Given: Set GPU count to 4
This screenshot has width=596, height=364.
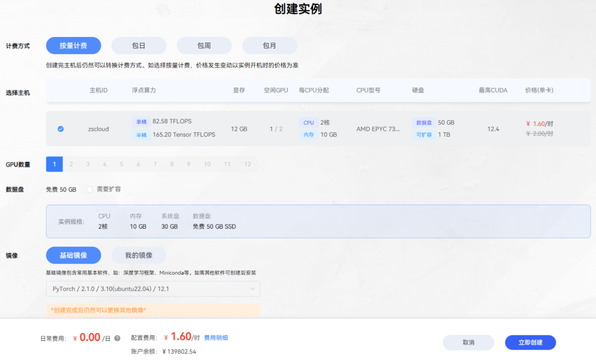Looking at the screenshot, I should tap(104, 164).
